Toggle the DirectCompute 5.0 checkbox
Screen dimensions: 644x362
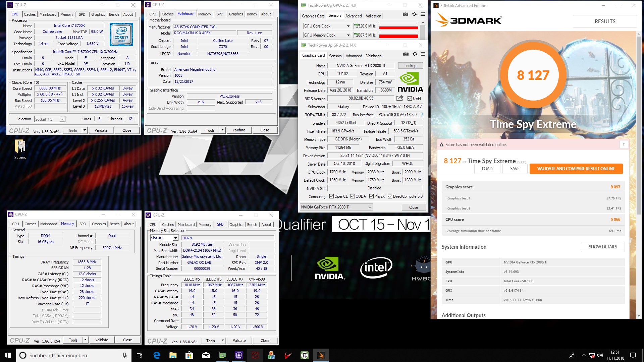tap(390, 196)
